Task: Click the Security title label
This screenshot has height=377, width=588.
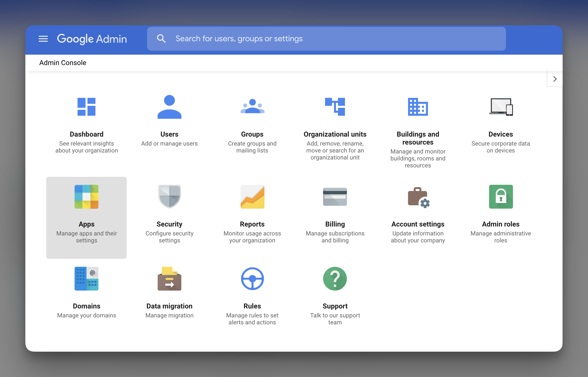Action: pyautogui.click(x=169, y=224)
